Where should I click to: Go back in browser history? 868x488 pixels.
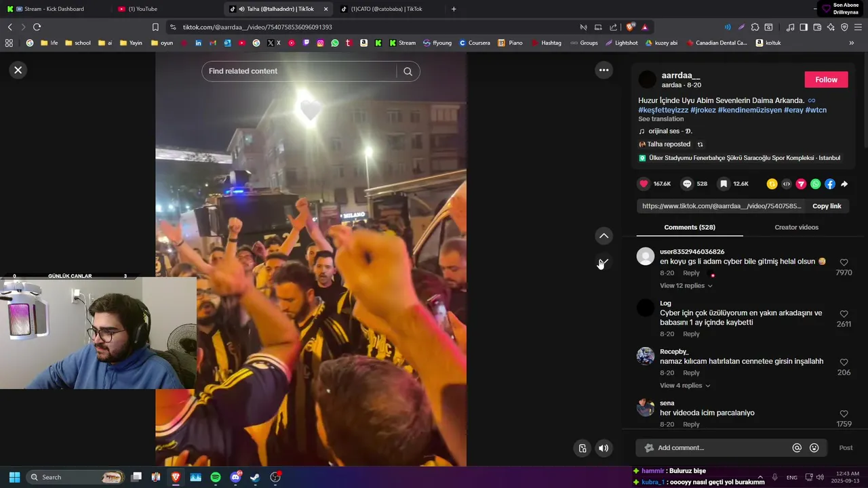pyautogui.click(x=9, y=27)
